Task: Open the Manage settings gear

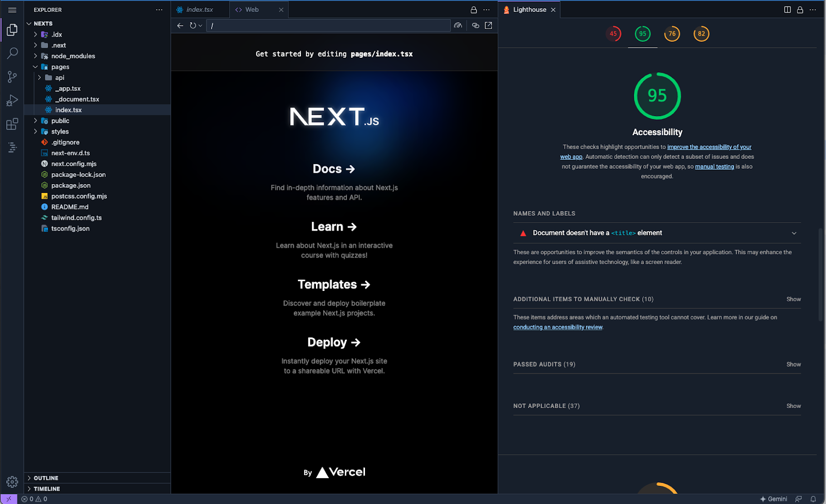Action: click(x=12, y=481)
